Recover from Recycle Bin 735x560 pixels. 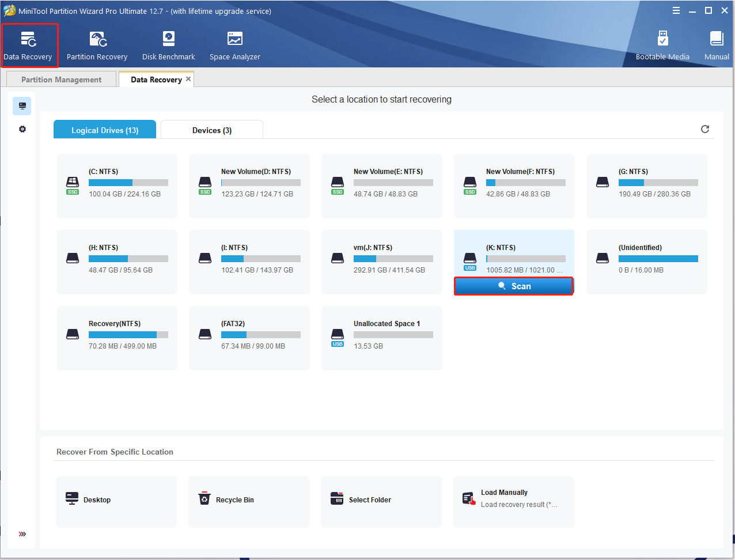coord(249,502)
